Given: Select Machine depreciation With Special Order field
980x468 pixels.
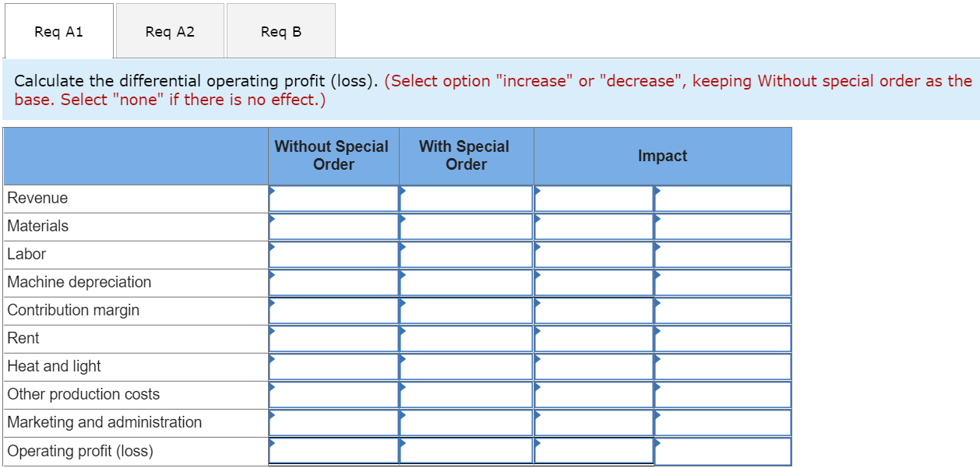Looking at the screenshot, I should 467,283.
